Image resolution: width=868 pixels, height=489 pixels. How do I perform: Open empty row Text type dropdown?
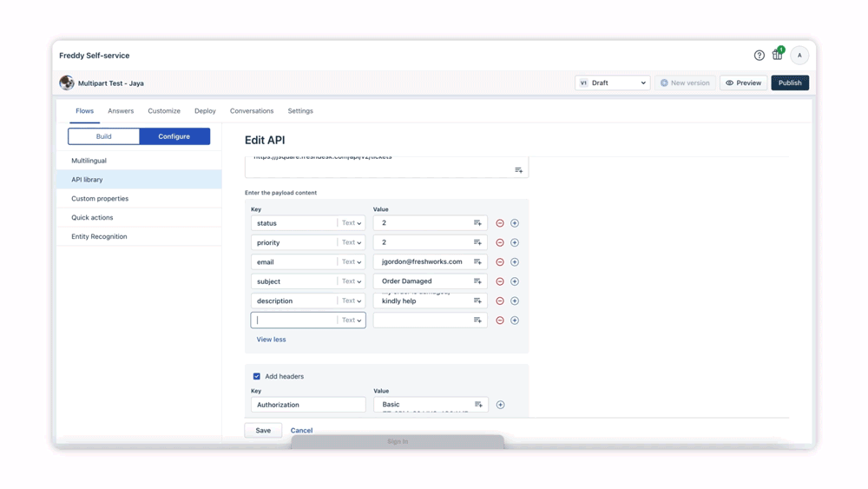pos(352,320)
